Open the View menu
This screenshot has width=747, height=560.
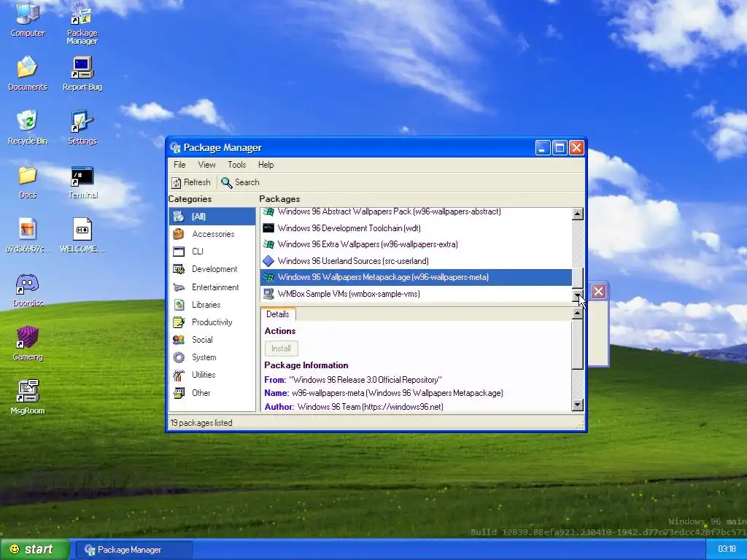206,165
